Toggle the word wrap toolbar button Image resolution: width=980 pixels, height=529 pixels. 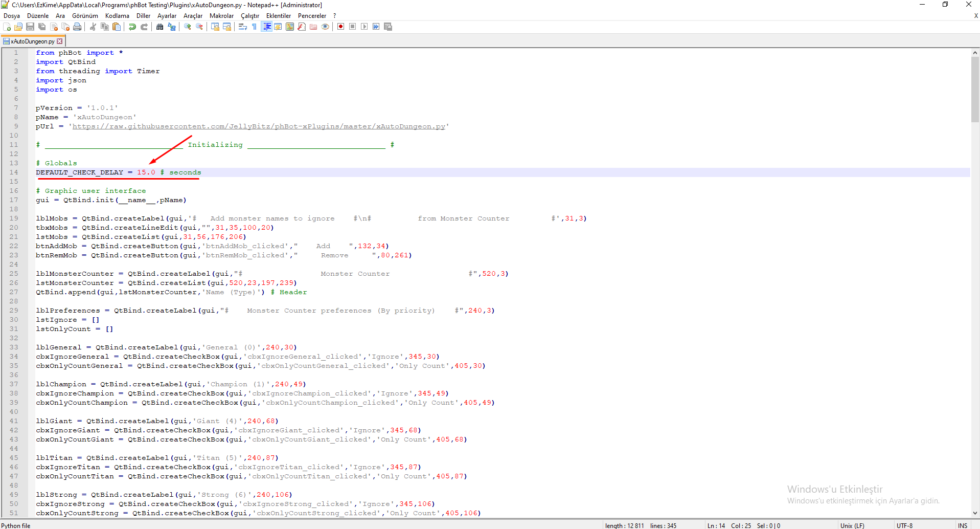(243, 27)
